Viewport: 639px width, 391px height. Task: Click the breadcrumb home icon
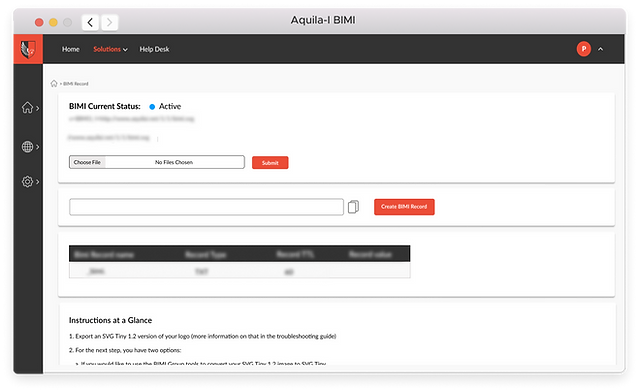(x=54, y=84)
